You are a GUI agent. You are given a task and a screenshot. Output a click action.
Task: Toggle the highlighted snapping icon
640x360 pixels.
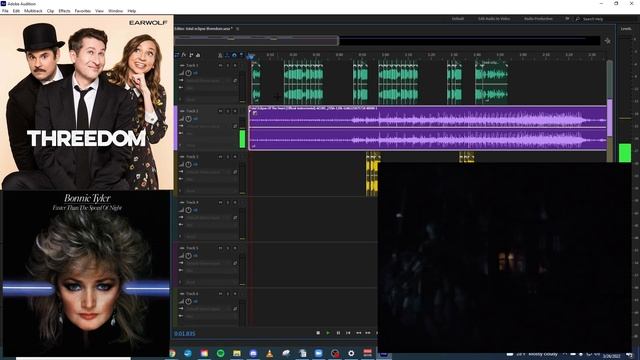point(234,55)
